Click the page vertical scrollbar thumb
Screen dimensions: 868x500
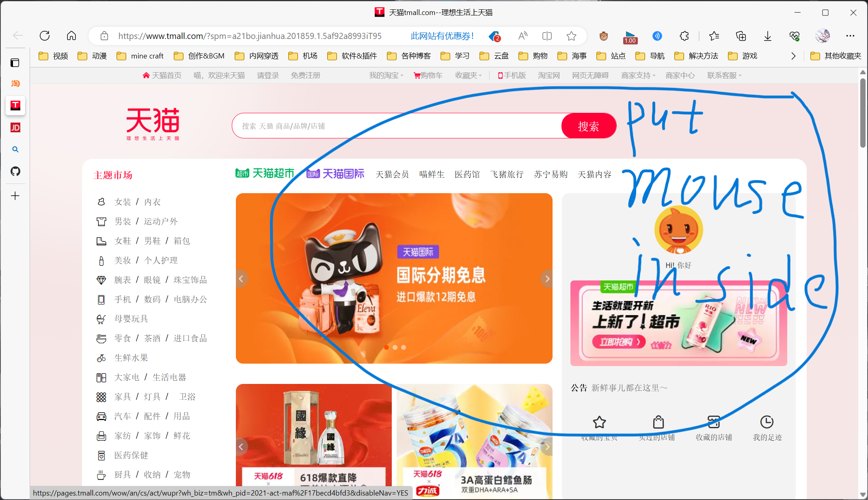point(863,114)
